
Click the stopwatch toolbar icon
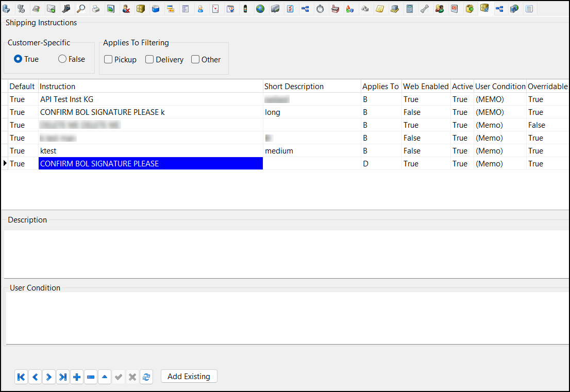click(x=320, y=9)
